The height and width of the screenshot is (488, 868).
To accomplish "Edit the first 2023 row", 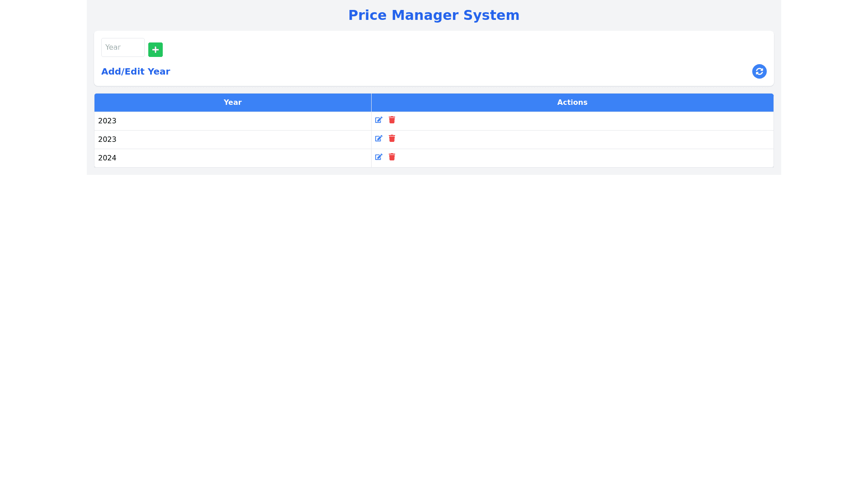I will [379, 120].
